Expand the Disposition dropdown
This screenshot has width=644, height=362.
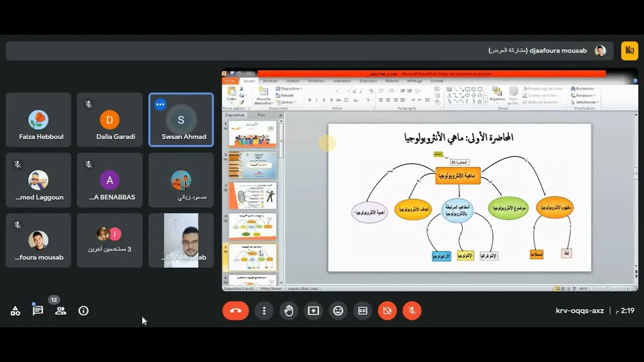[x=288, y=88]
